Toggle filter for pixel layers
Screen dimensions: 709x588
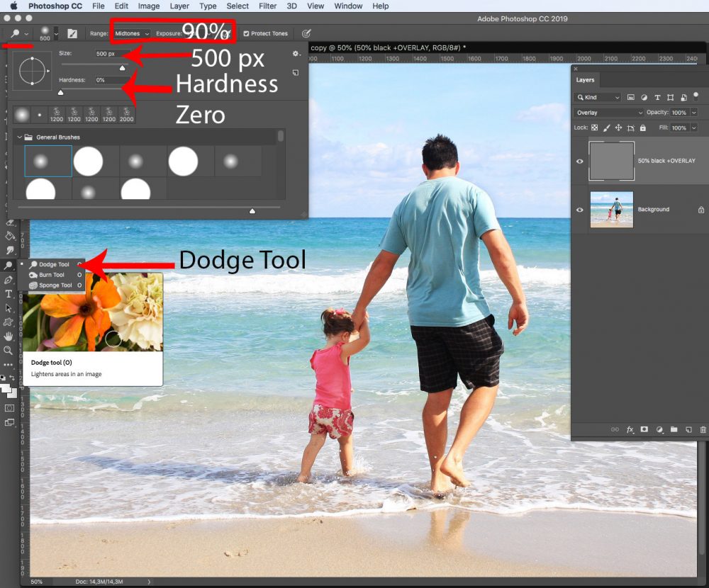pos(631,98)
